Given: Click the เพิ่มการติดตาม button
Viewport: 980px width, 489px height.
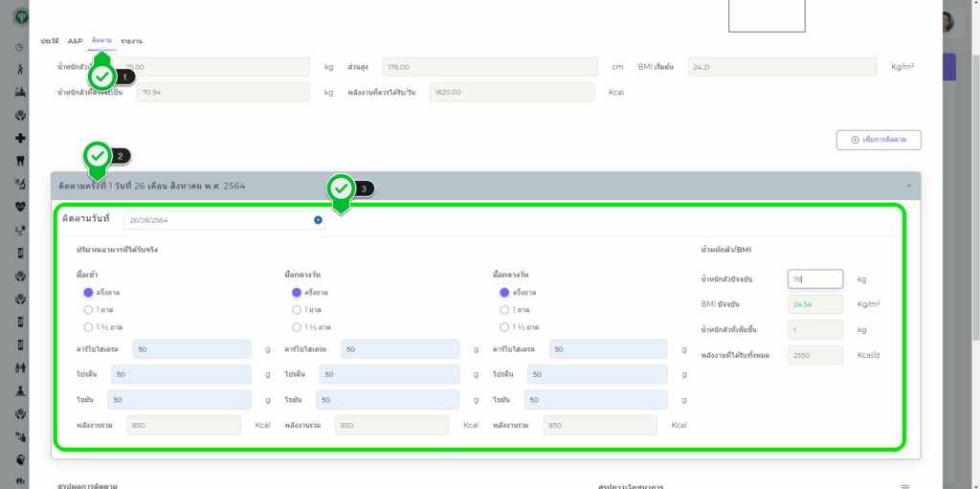Looking at the screenshot, I should 878,140.
